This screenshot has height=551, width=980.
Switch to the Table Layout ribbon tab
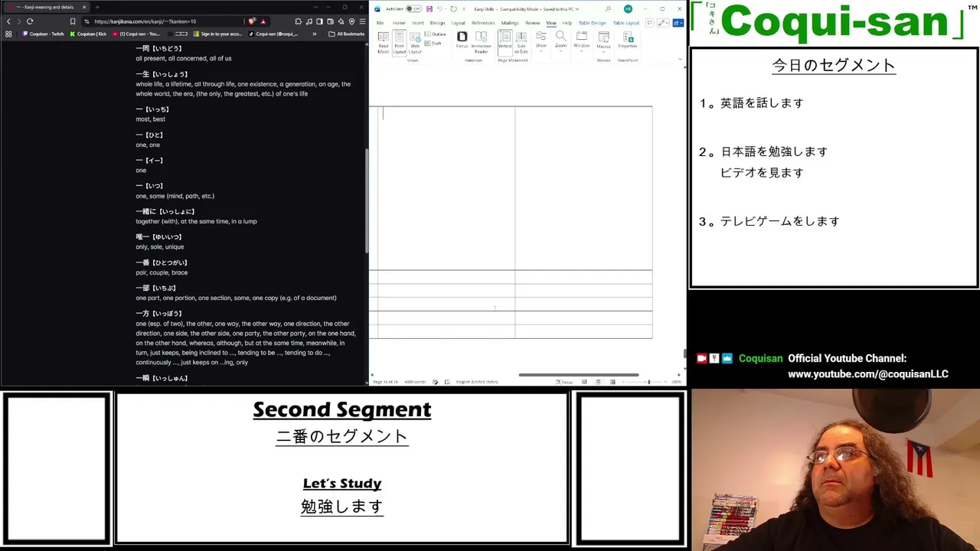[x=626, y=23]
